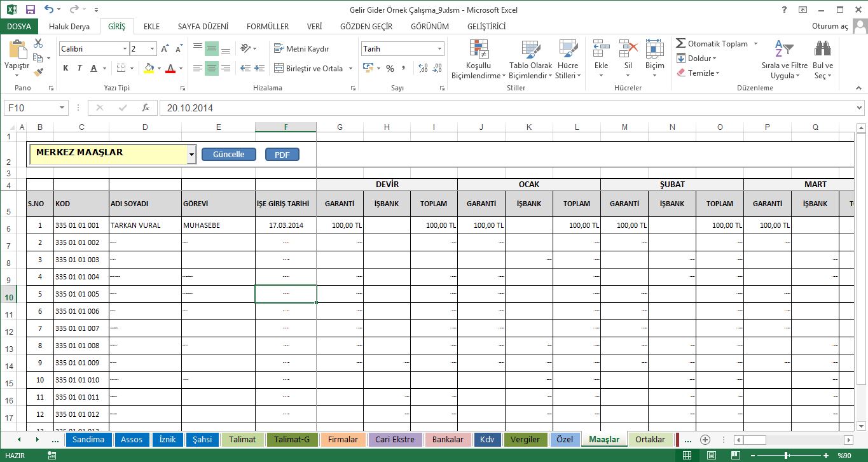Image resolution: width=868 pixels, height=462 pixels.
Task: Click Oturum aç sign-in link
Action: click(x=830, y=27)
